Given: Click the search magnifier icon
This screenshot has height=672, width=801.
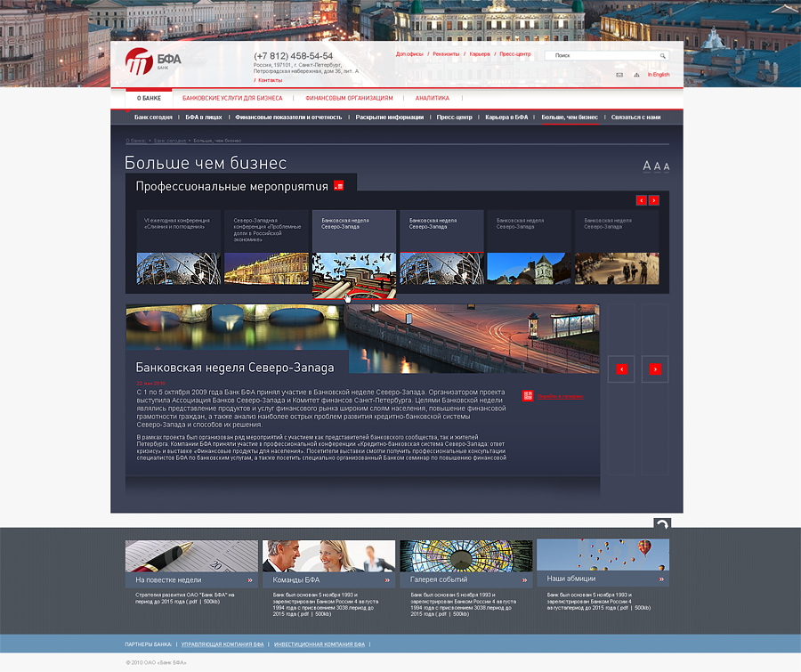Looking at the screenshot, I should click(x=662, y=56).
